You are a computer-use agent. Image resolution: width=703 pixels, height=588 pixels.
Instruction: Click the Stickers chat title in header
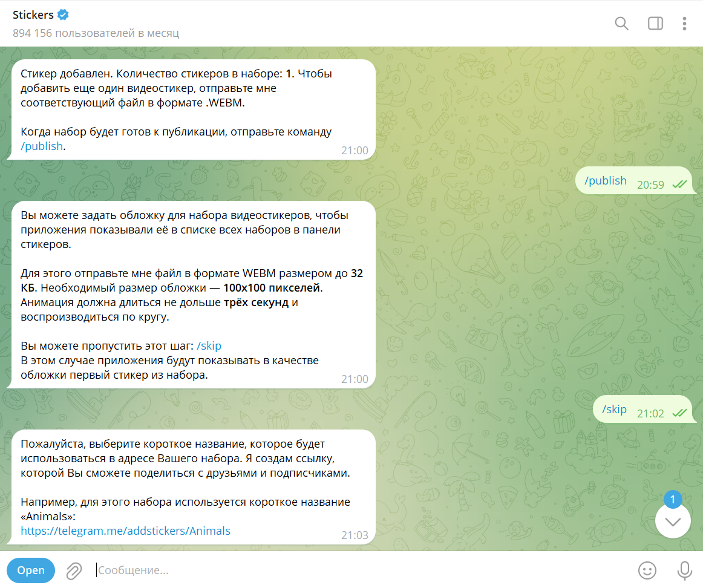coord(33,15)
